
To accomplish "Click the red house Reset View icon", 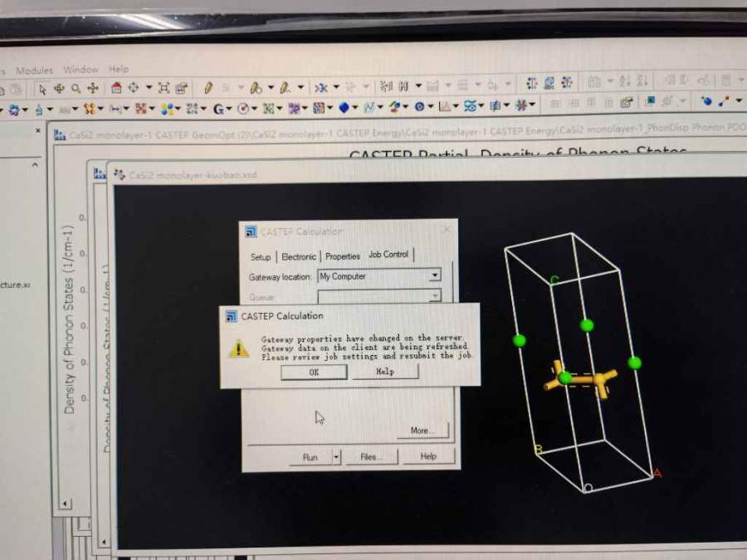I will point(116,88).
